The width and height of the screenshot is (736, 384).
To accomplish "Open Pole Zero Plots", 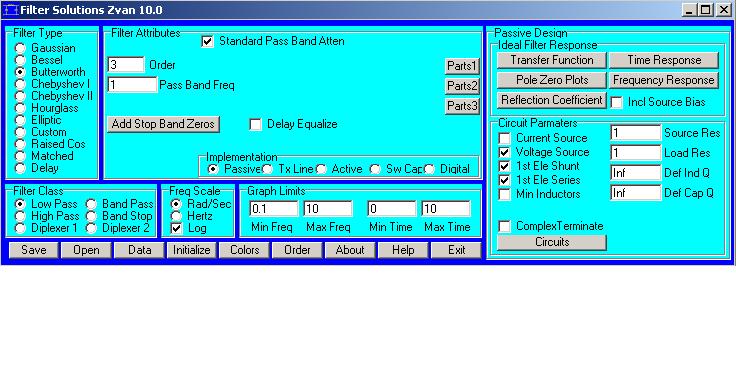I will pos(552,80).
